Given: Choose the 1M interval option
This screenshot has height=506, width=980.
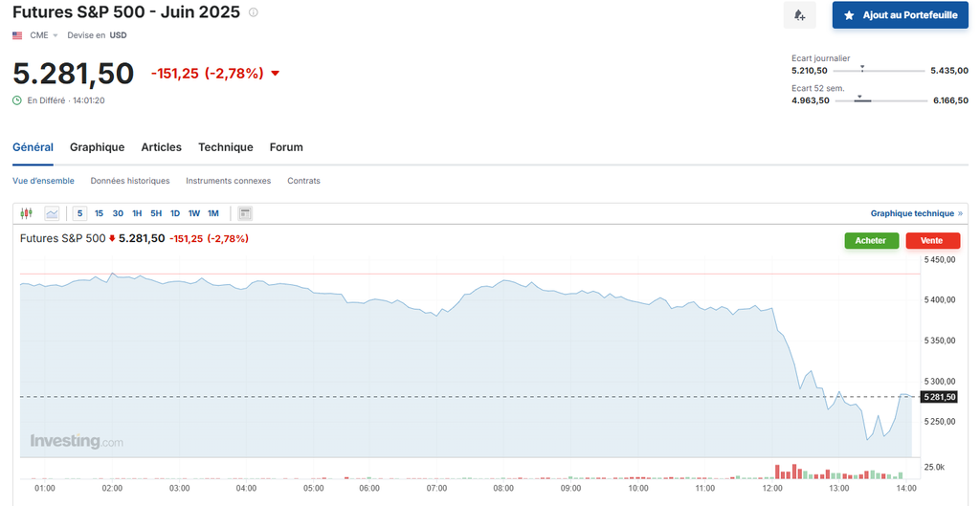Looking at the screenshot, I should click(213, 213).
